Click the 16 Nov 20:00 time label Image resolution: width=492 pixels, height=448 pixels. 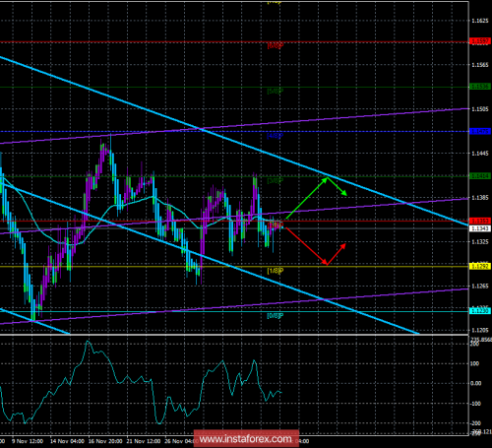coord(105,441)
